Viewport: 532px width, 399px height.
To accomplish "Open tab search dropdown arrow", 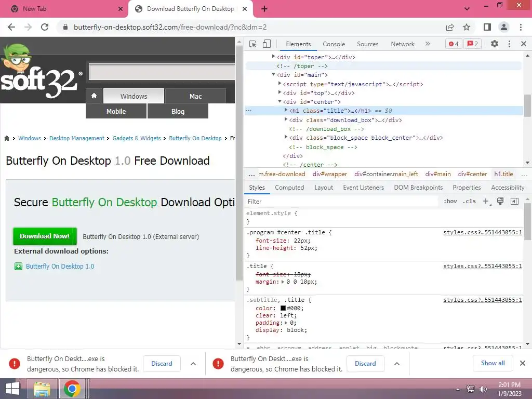I will tap(467, 9).
